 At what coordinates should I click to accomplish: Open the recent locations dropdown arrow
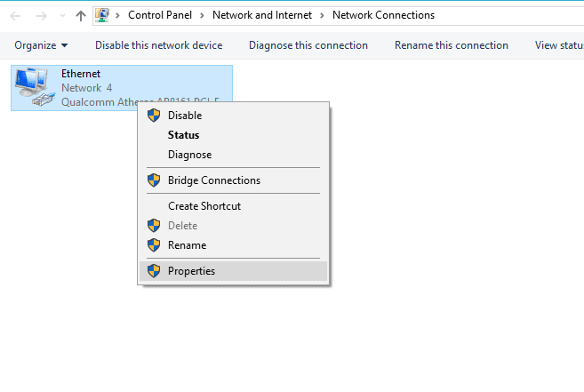coord(62,16)
